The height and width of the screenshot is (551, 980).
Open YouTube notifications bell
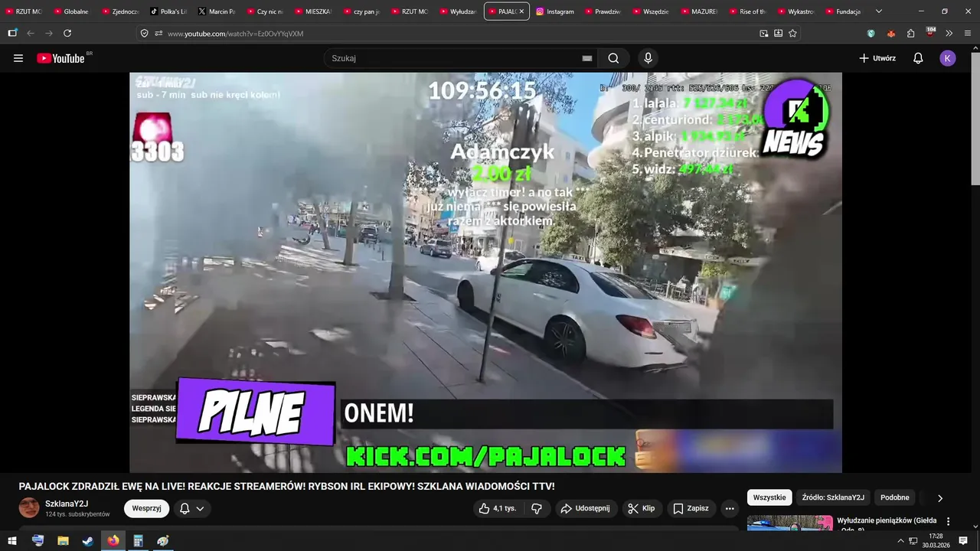(918, 58)
